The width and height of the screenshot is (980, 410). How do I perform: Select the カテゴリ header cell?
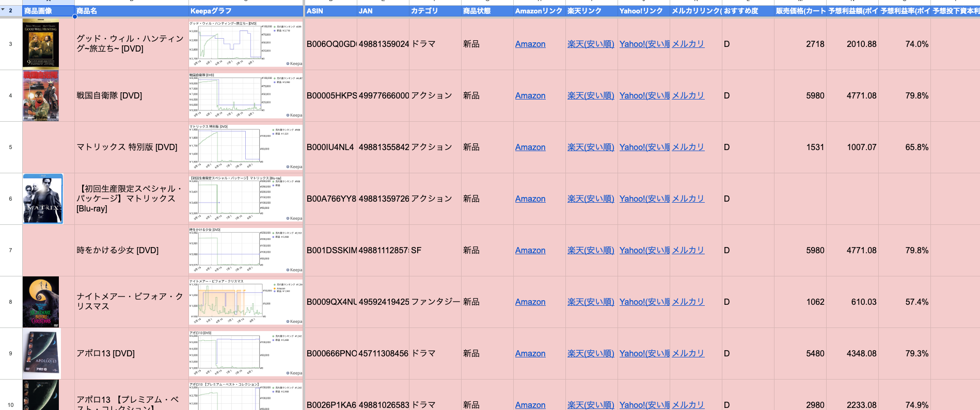[435, 11]
